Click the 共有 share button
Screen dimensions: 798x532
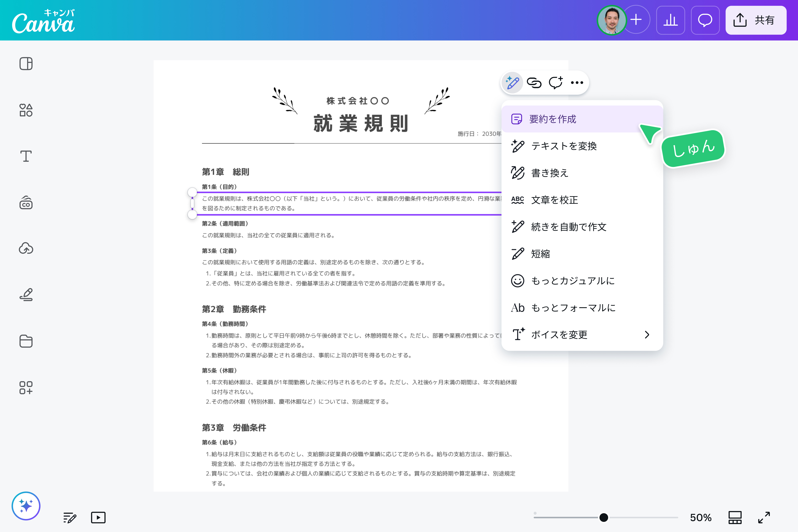tap(756, 20)
